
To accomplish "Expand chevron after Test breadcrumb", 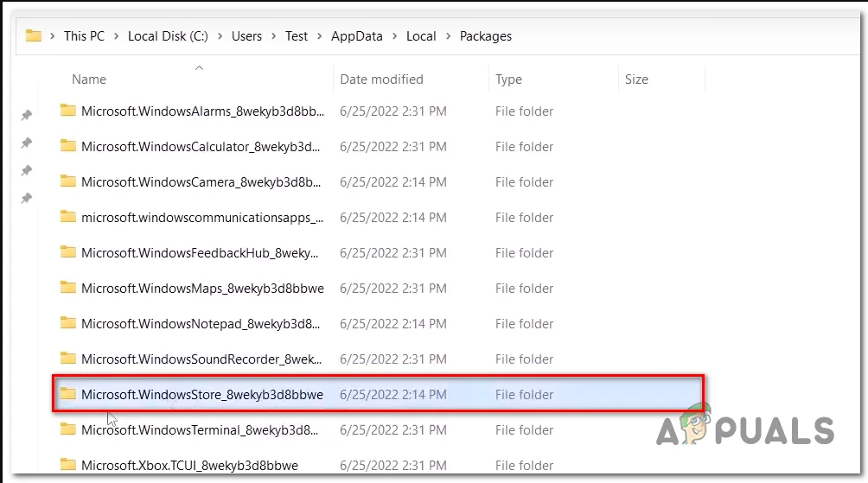I will (x=319, y=36).
